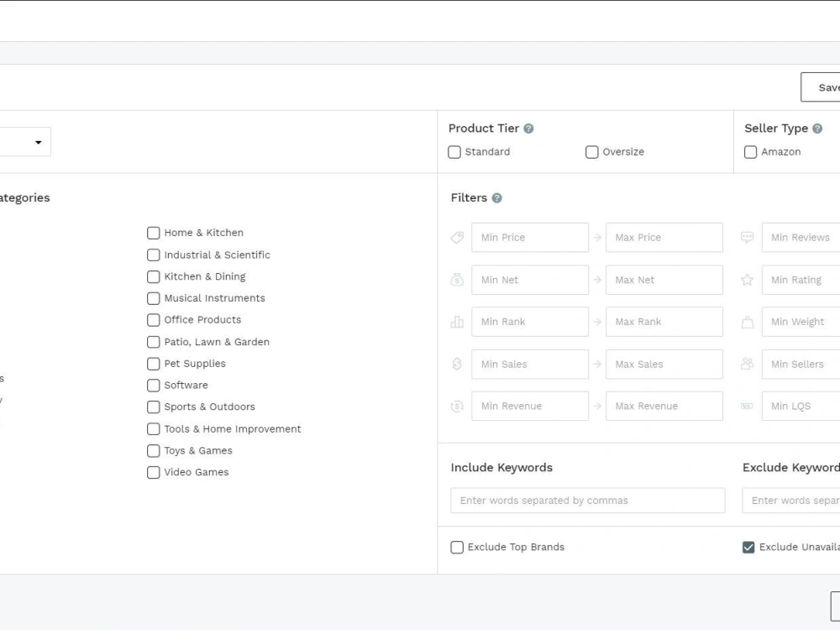Viewport: 840px width, 630px height.
Task: Select the Min Revenue input
Action: 530,406
